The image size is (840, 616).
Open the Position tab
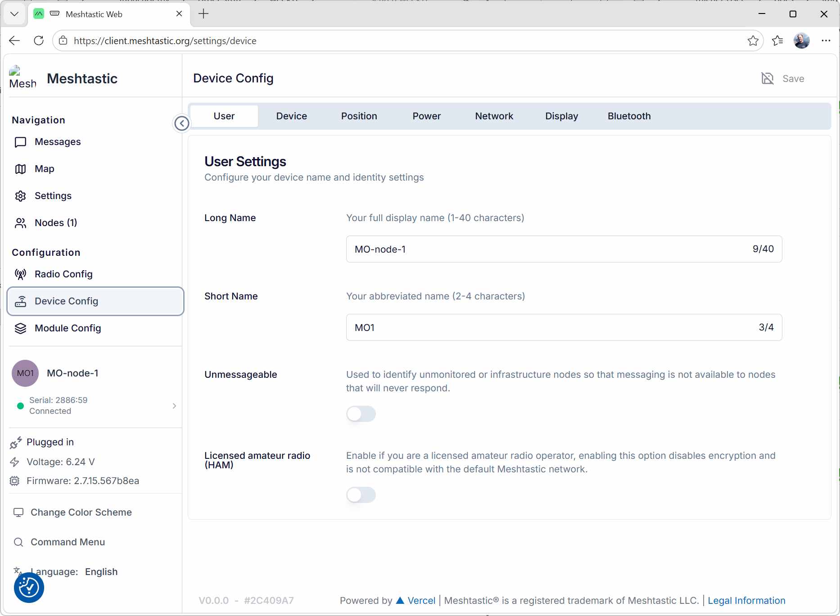coord(359,116)
